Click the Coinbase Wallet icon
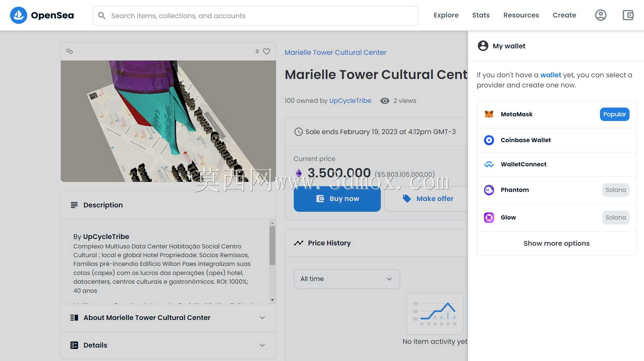644x361 pixels. coord(489,140)
